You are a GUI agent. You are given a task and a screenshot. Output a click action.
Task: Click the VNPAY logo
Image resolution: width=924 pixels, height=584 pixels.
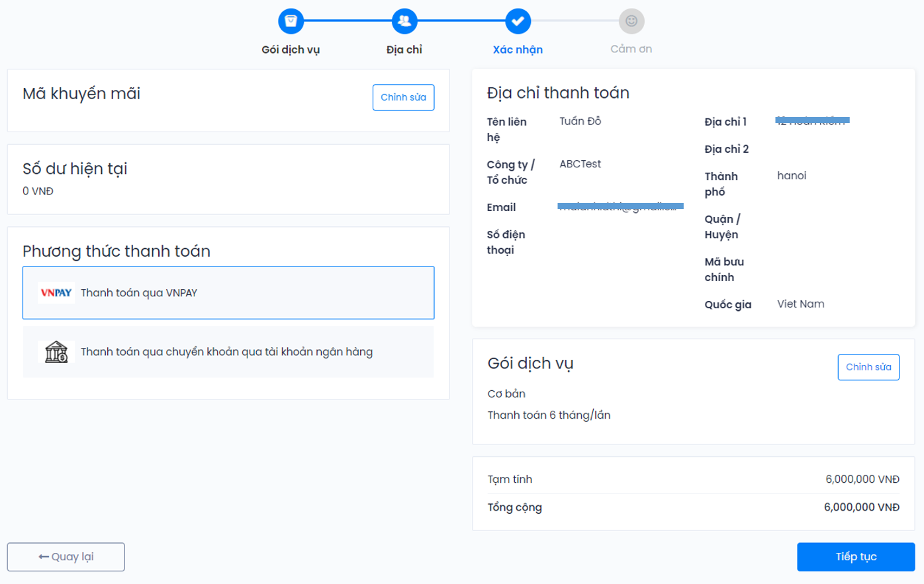pos(56,293)
